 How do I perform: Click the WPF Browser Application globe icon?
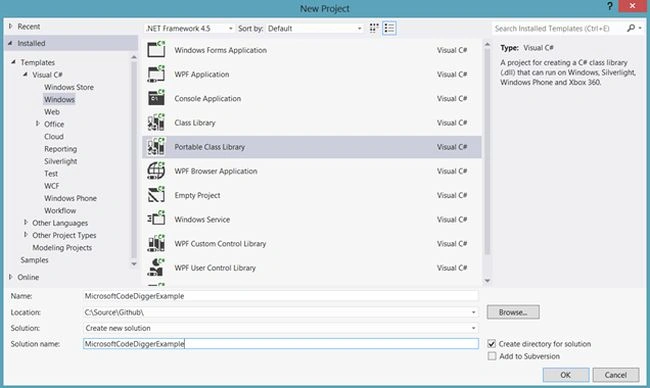(156, 171)
